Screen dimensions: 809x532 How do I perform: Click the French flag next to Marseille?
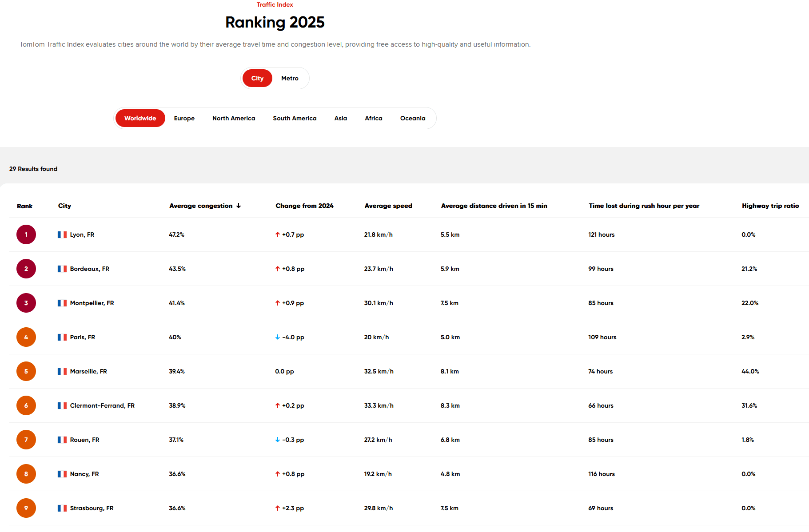tap(62, 371)
